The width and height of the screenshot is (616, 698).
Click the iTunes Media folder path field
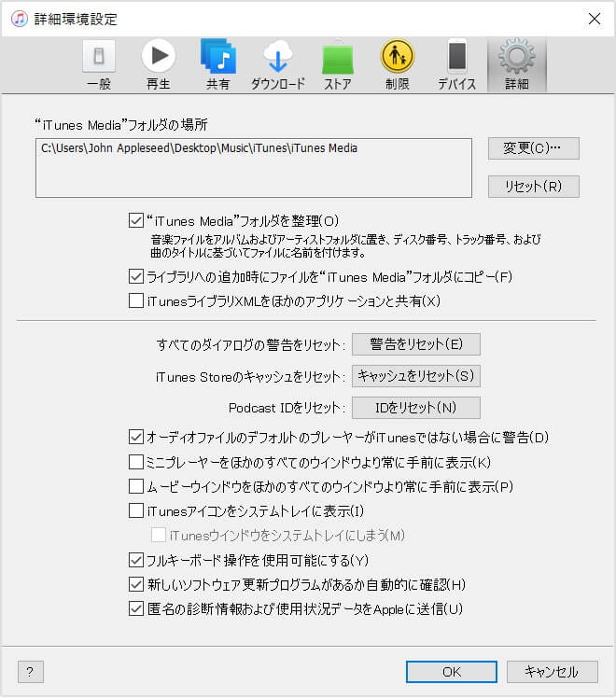click(x=254, y=168)
